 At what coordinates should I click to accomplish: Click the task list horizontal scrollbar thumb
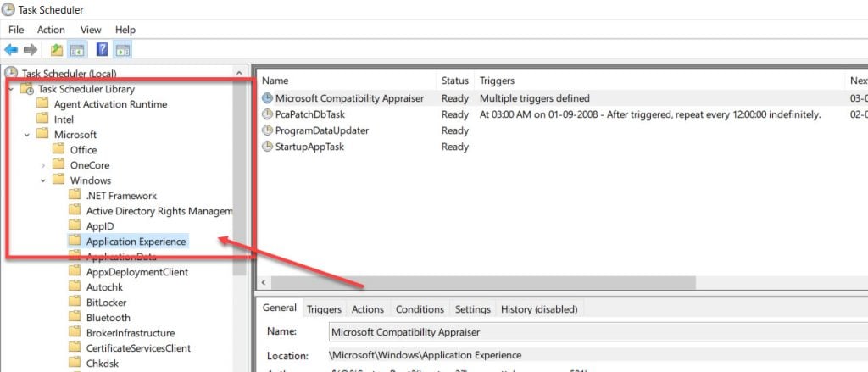click(x=482, y=282)
